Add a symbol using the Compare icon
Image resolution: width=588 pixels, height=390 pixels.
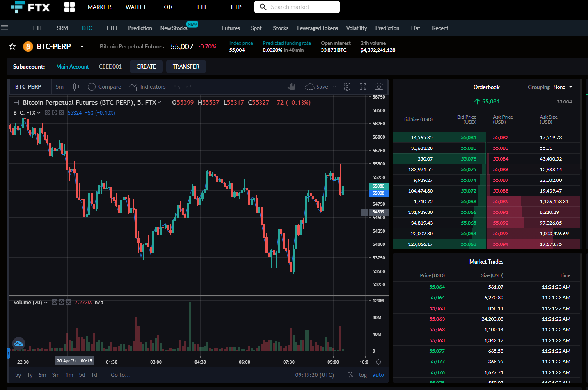105,87
